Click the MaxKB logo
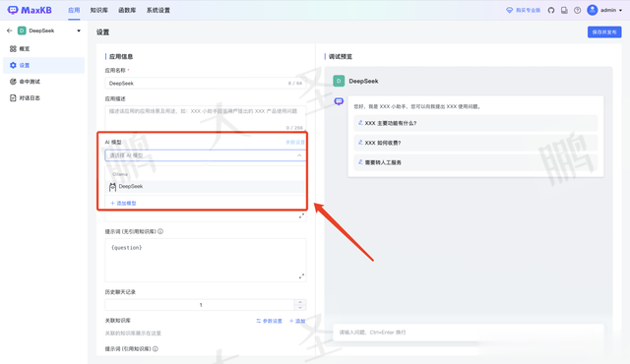 tap(30, 10)
